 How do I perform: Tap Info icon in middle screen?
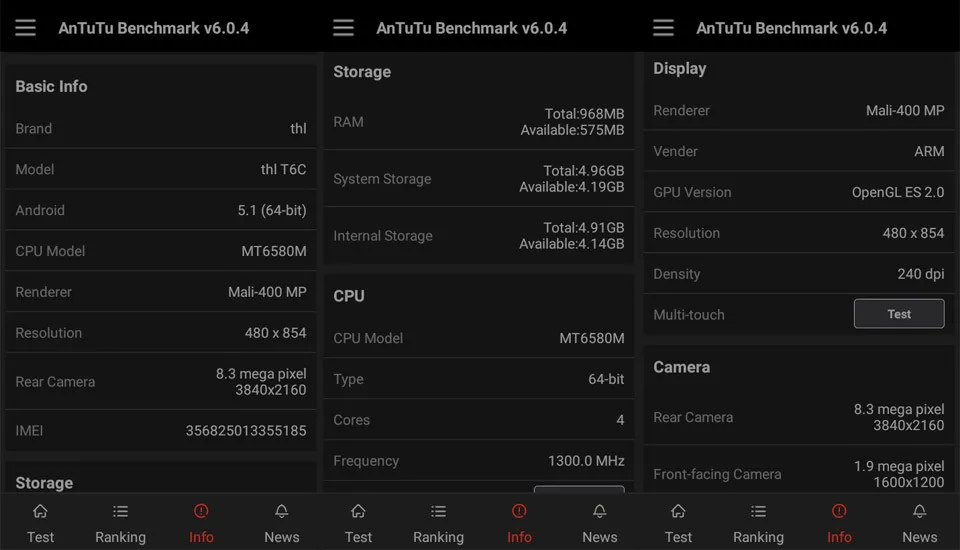tap(519, 511)
